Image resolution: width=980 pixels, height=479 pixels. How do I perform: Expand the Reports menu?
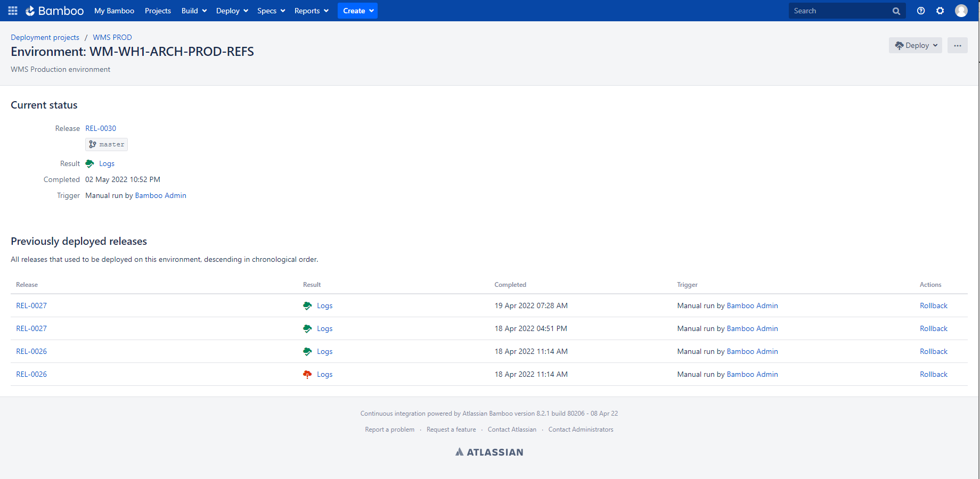coord(312,11)
